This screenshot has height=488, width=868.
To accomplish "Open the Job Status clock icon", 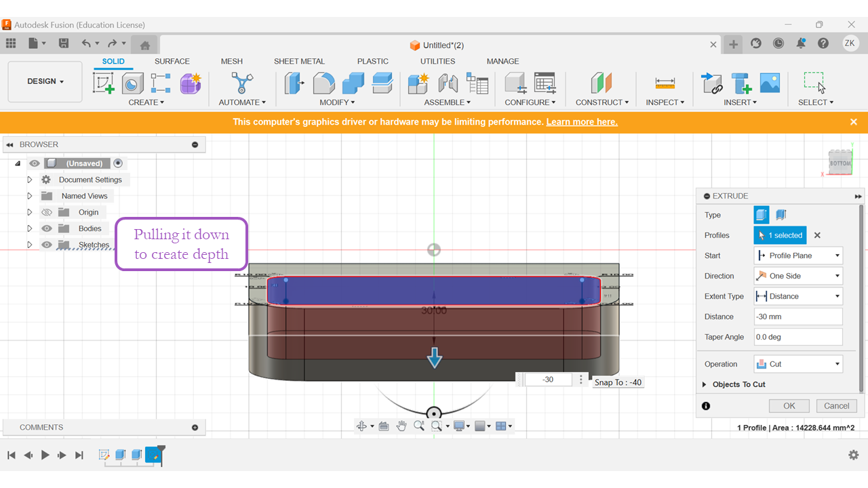I will coord(778,43).
